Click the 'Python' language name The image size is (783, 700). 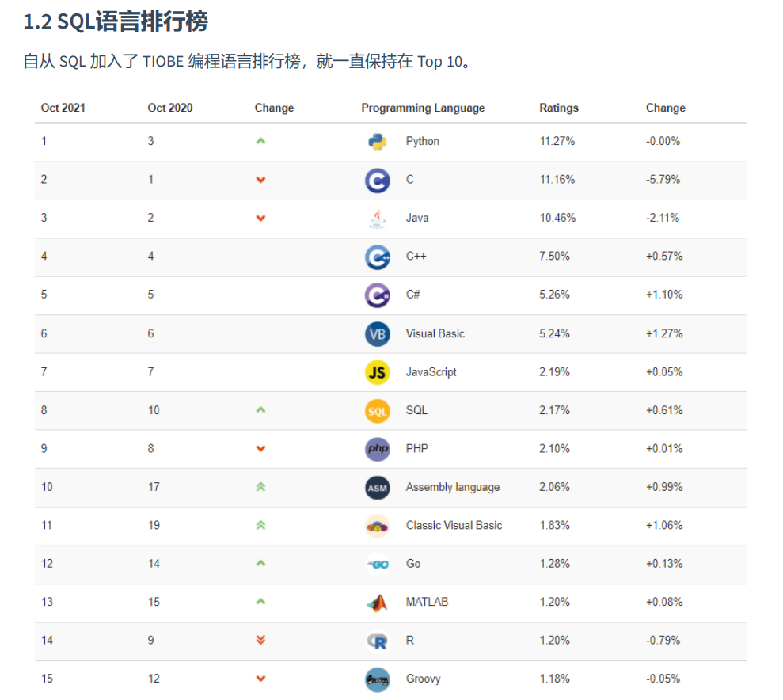click(423, 141)
